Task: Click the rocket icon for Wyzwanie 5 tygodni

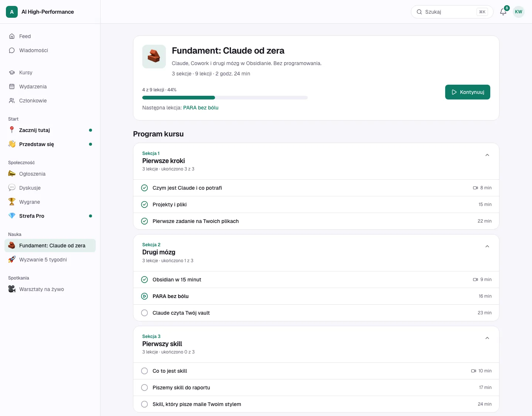Action: tap(12, 259)
